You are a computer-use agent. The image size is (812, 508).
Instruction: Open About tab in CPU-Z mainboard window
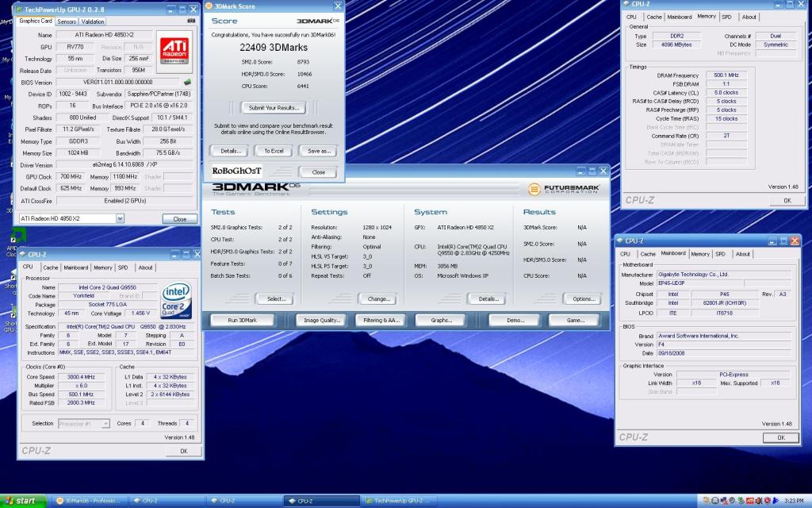(x=742, y=254)
